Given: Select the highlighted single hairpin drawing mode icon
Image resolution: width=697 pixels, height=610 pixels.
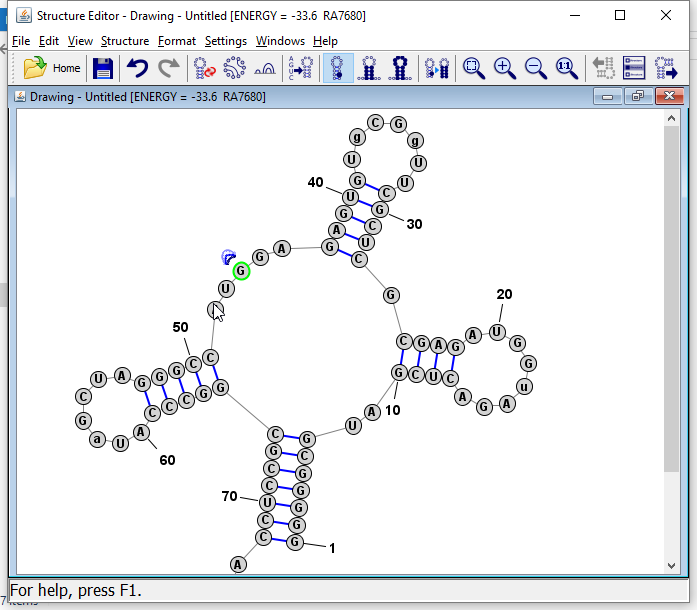Looking at the screenshot, I should [x=338, y=68].
